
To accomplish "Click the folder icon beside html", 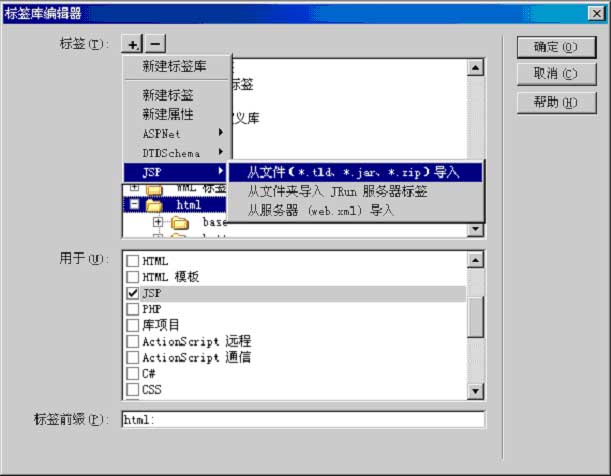I will pos(154,205).
